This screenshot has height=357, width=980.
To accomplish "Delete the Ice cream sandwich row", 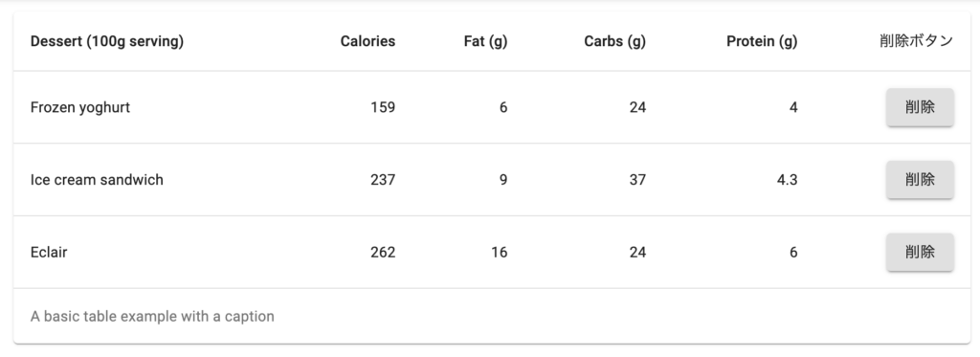I will pos(920,180).
